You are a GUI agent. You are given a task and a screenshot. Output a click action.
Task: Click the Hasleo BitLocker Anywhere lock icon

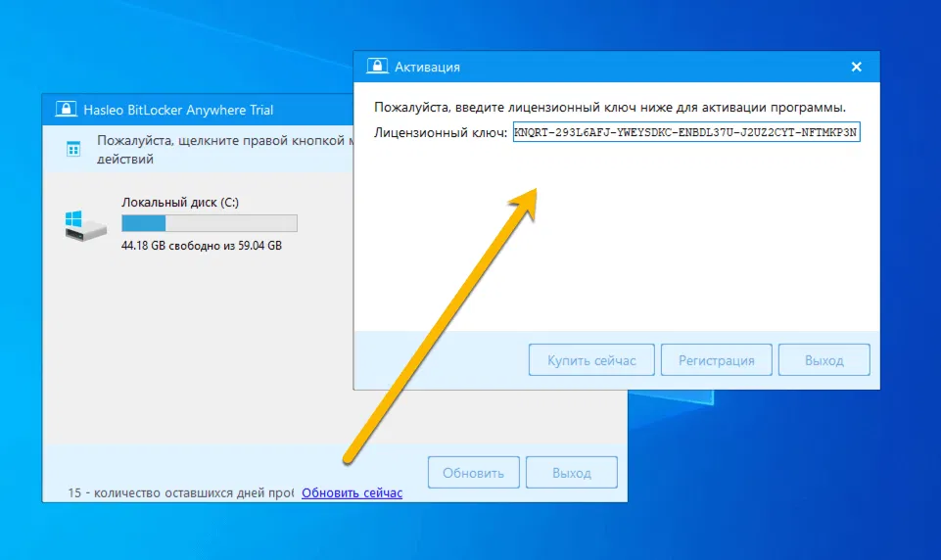coord(66,110)
